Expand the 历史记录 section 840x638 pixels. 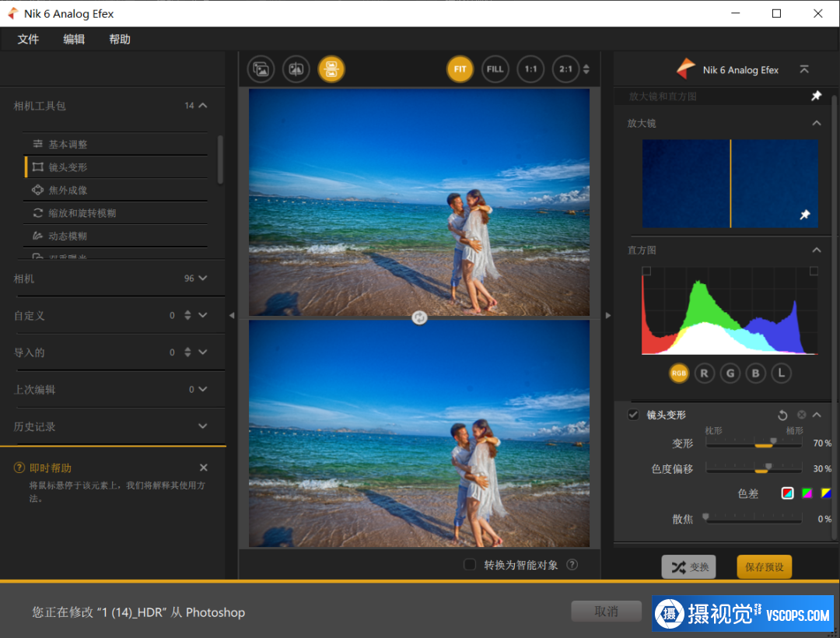(203, 426)
